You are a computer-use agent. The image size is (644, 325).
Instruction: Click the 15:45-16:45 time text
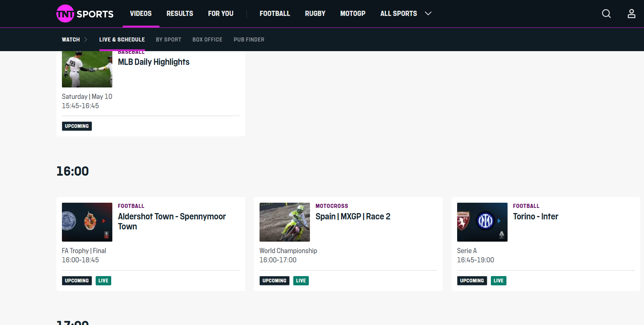click(x=80, y=106)
